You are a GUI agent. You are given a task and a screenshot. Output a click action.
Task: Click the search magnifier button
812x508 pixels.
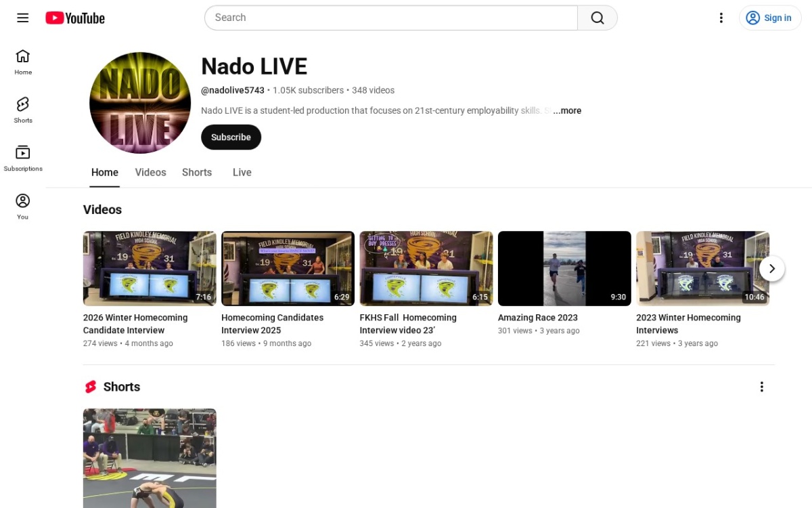coord(597,18)
